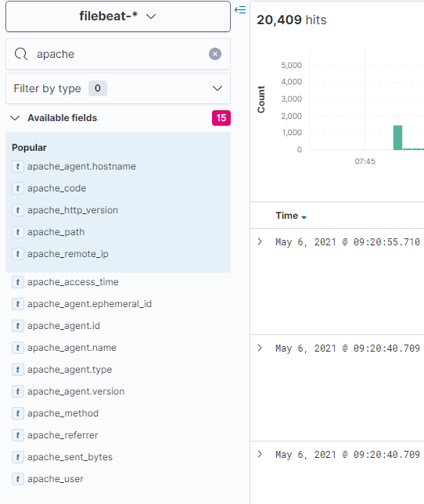Click the search magnifier icon

(21, 54)
